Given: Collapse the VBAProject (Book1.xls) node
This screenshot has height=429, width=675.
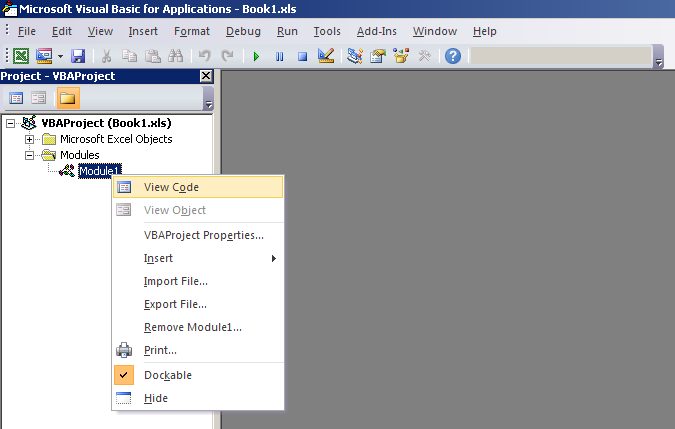Looking at the screenshot, I should coord(10,124).
